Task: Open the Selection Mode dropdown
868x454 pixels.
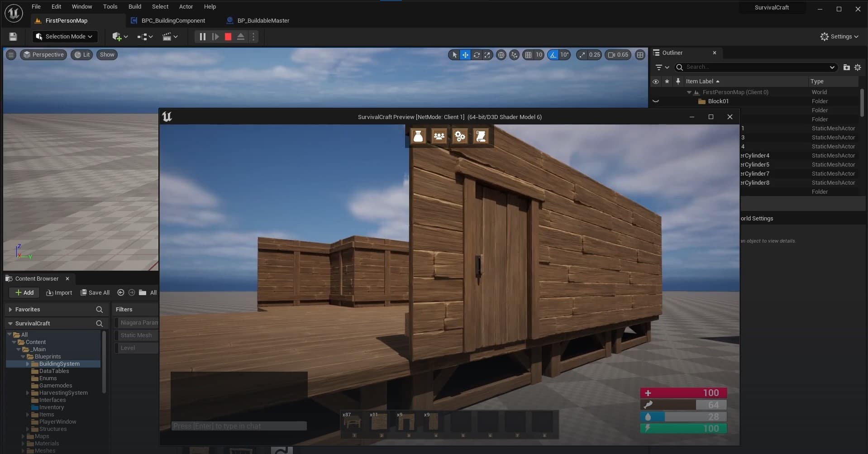Action: point(65,37)
